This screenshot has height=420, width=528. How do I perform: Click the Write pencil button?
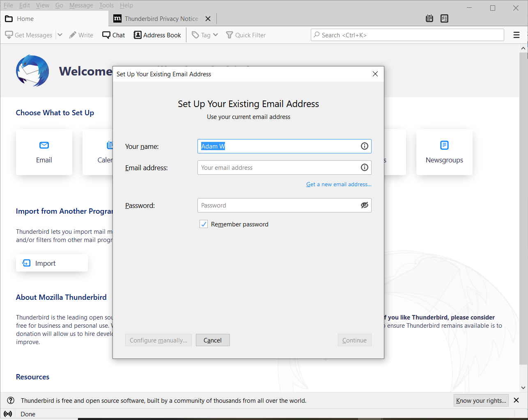coord(81,35)
